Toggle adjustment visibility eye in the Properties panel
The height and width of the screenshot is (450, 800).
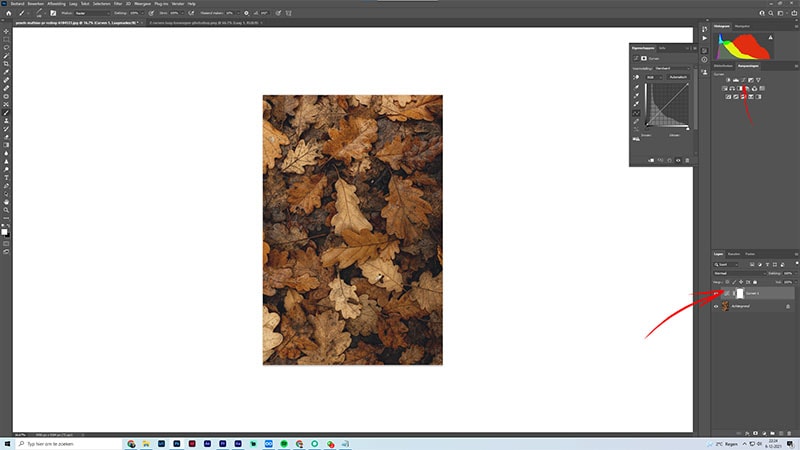click(678, 160)
